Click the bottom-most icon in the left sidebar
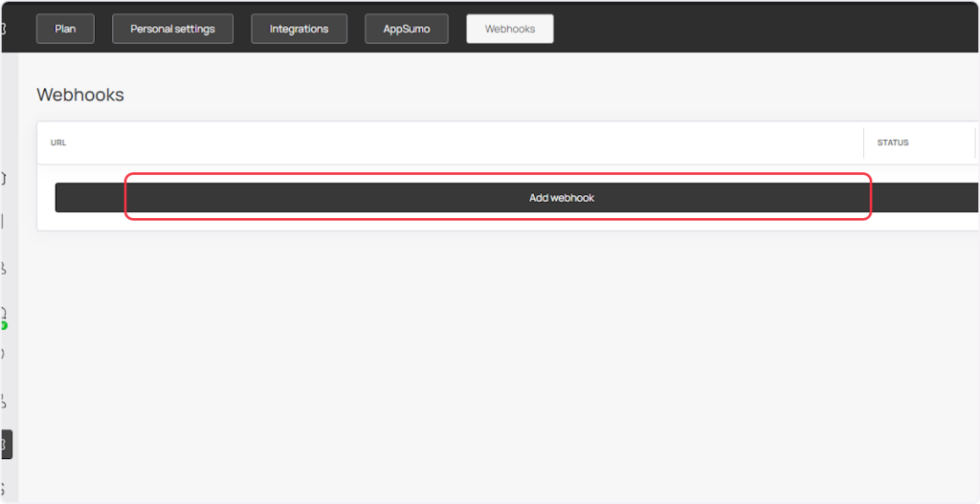Image resolution: width=980 pixels, height=504 pixels. click(x=3, y=488)
